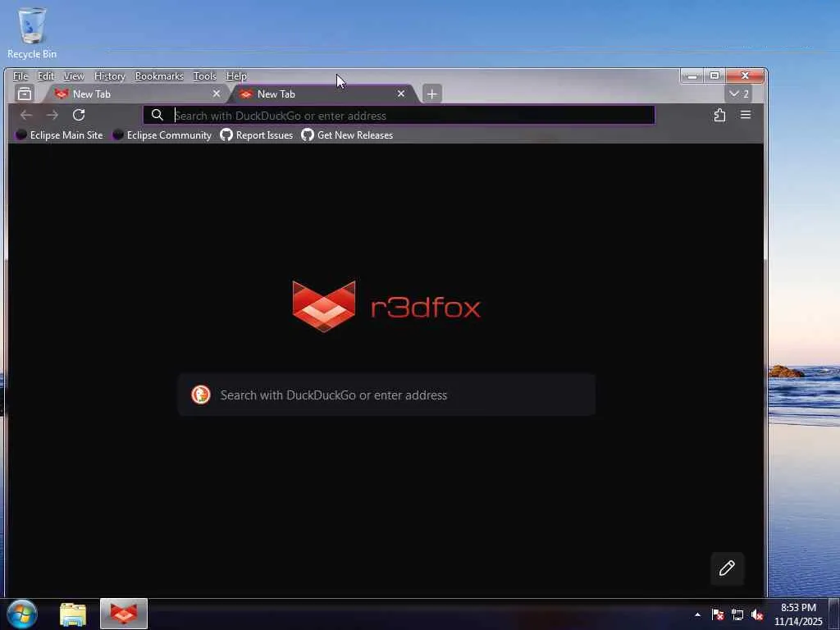The width and height of the screenshot is (840, 630).
Task: Open the muted volume tray icon
Action: point(757,614)
